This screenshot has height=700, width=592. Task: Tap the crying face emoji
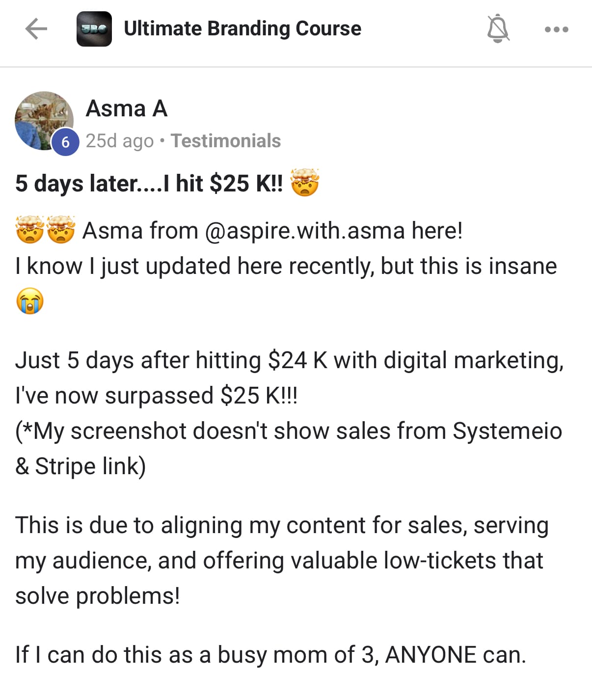[x=30, y=301]
